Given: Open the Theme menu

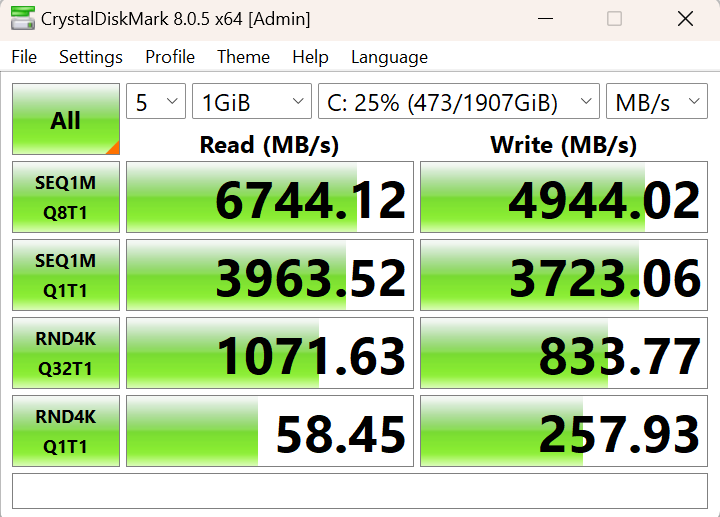Looking at the screenshot, I should (243, 57).
